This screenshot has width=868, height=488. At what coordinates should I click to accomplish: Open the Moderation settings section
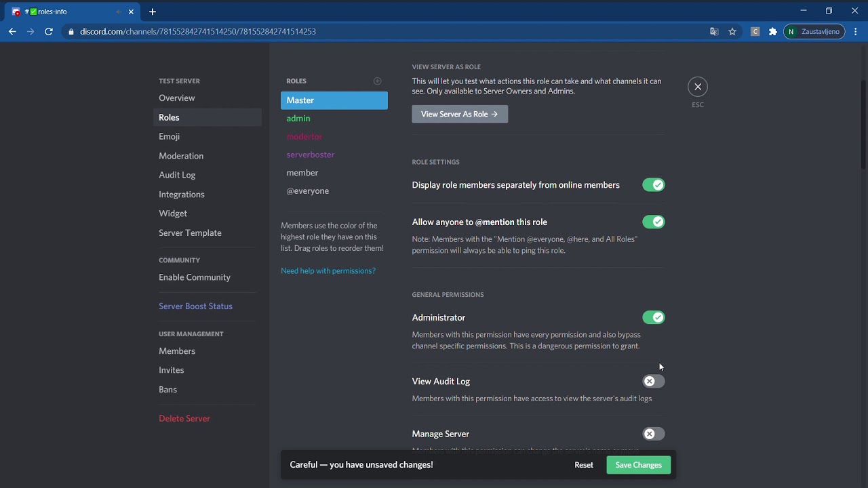point(181,156)
